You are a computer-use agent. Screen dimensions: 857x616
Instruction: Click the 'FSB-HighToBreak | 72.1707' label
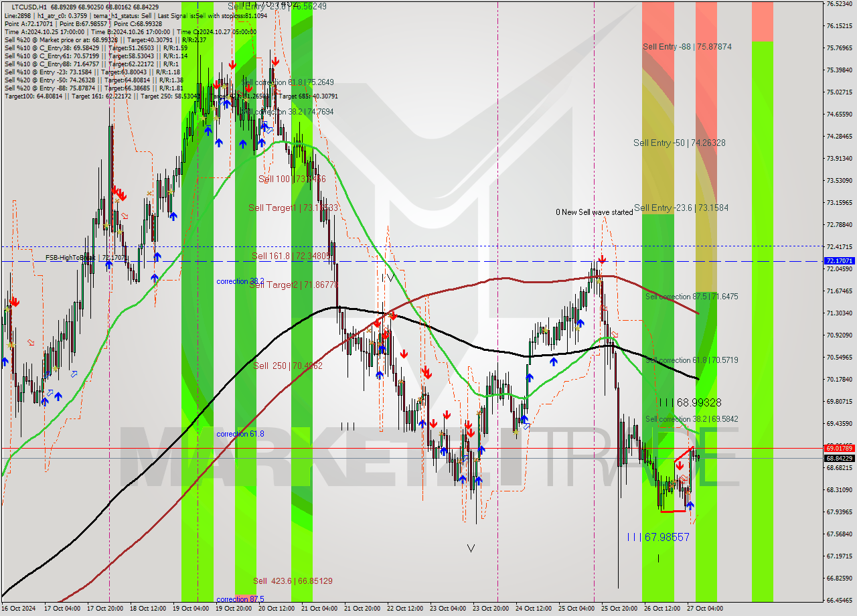tap(86, 257)
